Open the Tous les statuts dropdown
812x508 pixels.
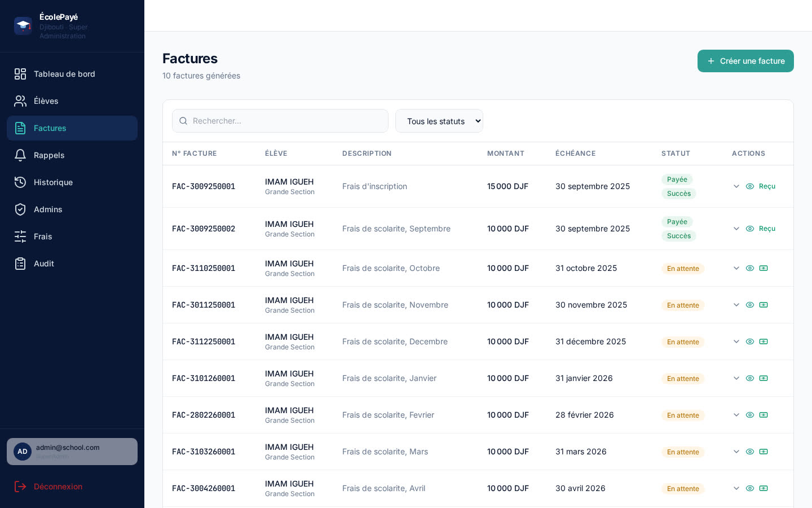point(439,121)
